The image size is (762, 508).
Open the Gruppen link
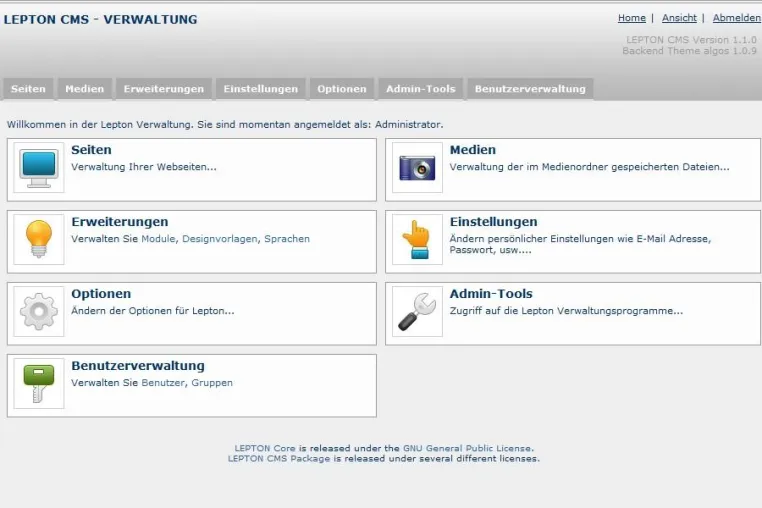click(212, 383)
